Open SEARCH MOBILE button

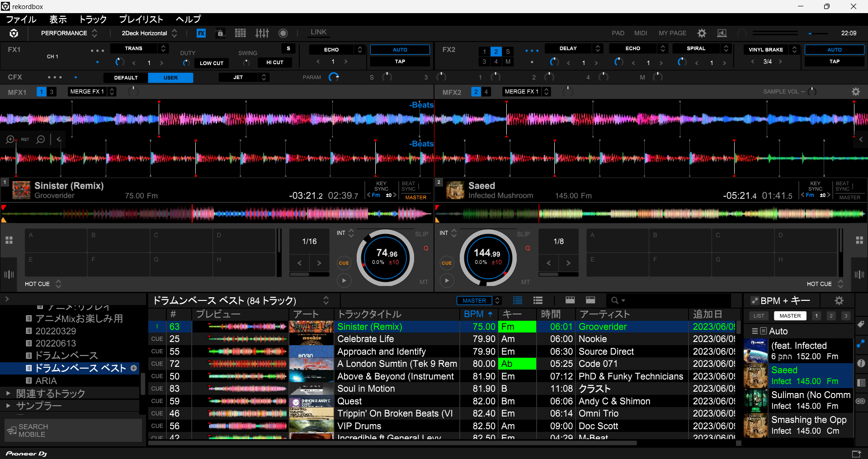(x=73, y=431)
